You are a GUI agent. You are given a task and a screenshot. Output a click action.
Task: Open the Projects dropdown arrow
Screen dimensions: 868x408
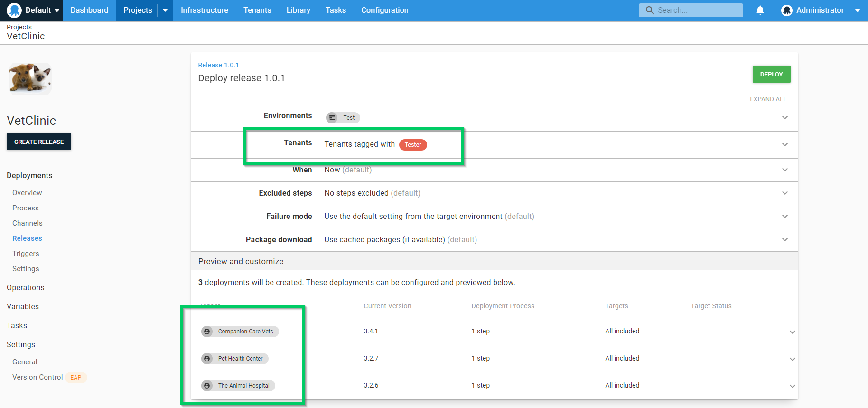(165, 10)
